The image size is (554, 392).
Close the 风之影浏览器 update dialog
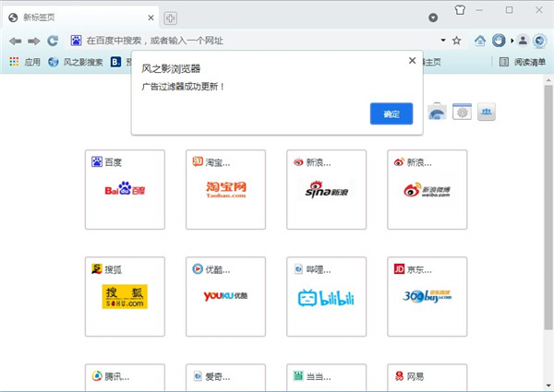click(x=412, y=61)
